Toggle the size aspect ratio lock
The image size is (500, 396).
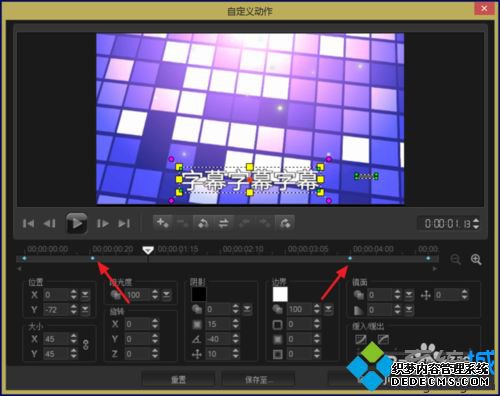coord(86,345)
